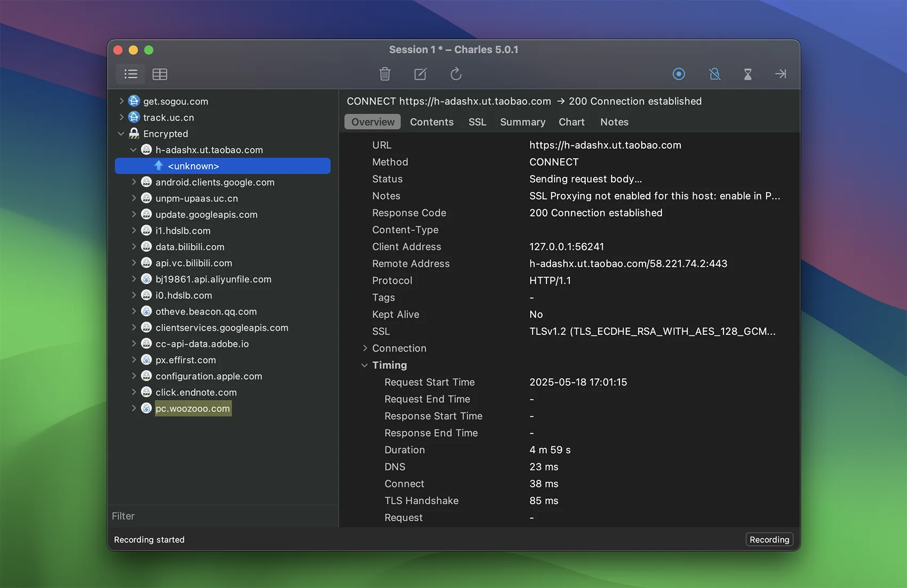Viewport: 907px width, 588px height.
Task: Open the Chart tab
Action: click(571, 122)
